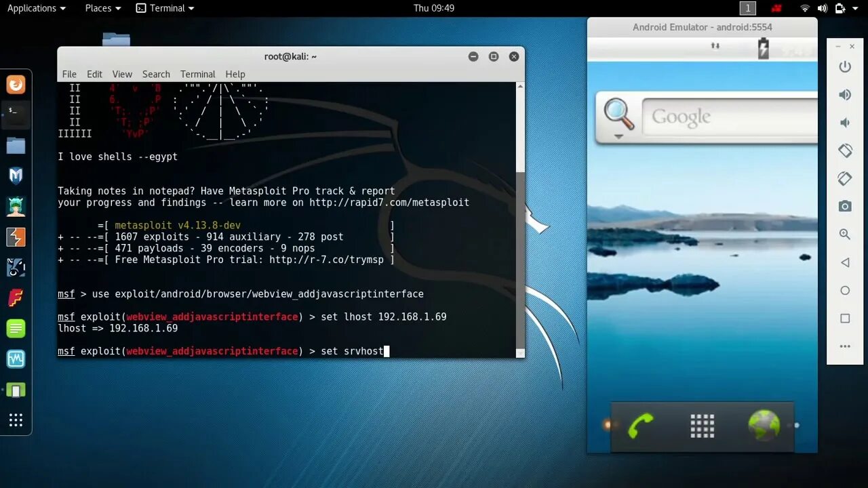Viewport: 868px width, 488px height.
Task: Click r-7.co/trymsp trial URL
Action: click(x=326, y=260)
